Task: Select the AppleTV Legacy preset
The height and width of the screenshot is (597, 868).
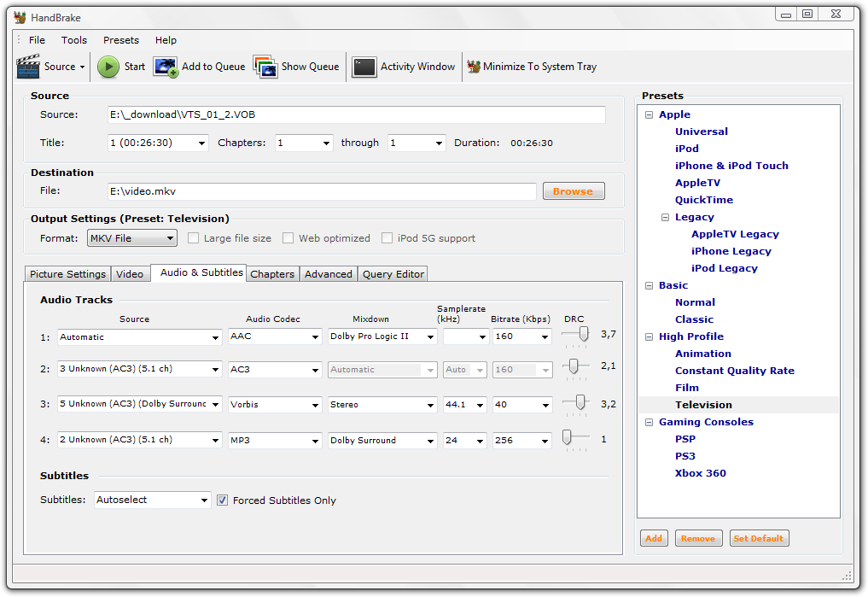Action: click(x=735, y=234)
